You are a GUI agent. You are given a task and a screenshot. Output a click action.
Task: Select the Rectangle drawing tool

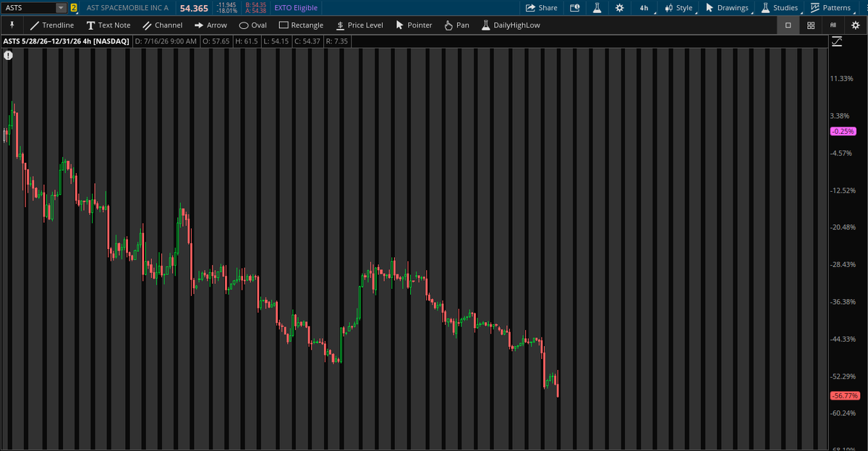301,25
